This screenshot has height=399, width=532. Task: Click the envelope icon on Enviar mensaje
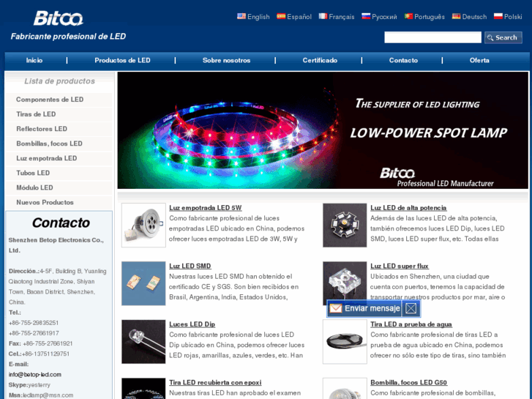(336, 308)
